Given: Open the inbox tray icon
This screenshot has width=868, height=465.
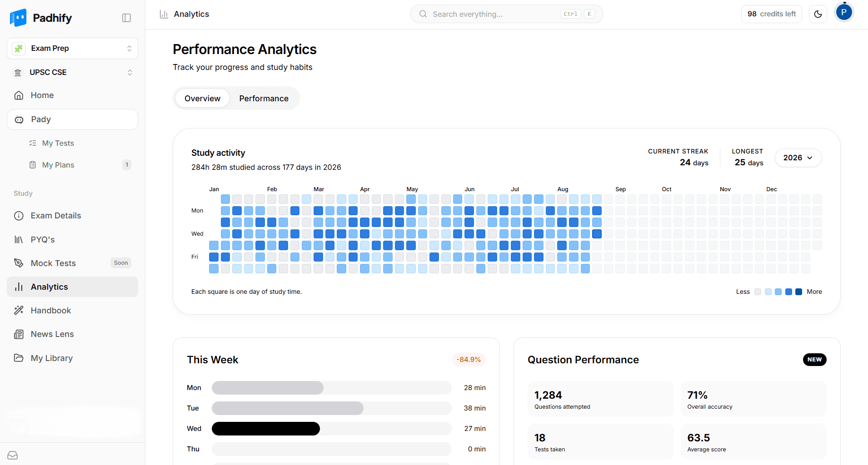Looking at the screenshot, I should (13, 455).
